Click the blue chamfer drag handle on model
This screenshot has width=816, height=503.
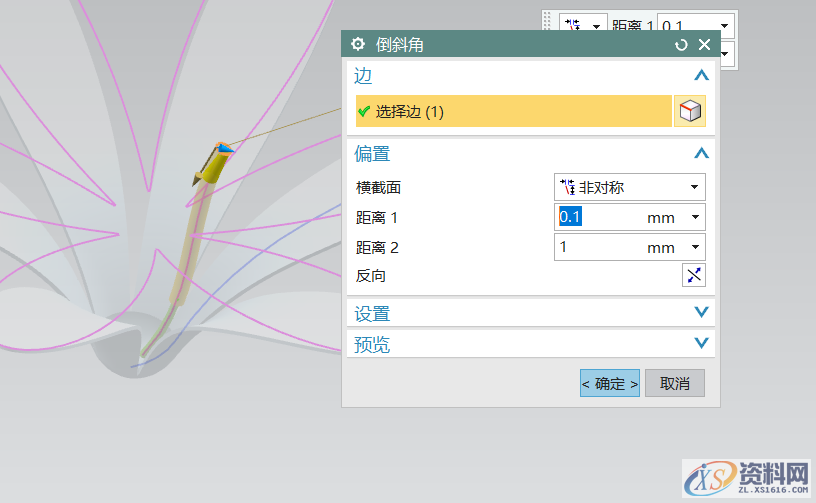[x=224, y=149]
